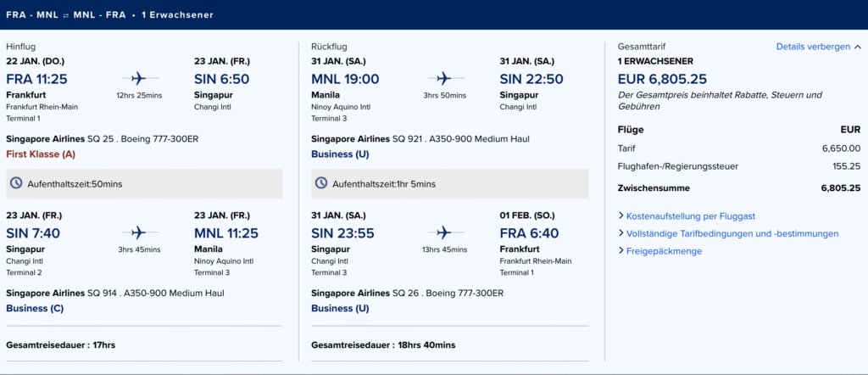
Task: Click the clock icon beside 1hr 5mins layover
Action: [321, 183]
